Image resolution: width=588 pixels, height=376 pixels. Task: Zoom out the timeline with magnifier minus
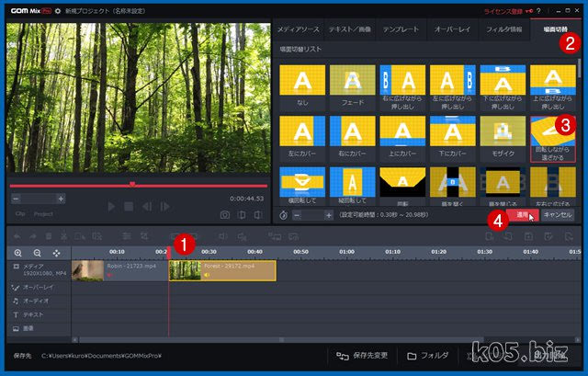click(x=37, y=253)
